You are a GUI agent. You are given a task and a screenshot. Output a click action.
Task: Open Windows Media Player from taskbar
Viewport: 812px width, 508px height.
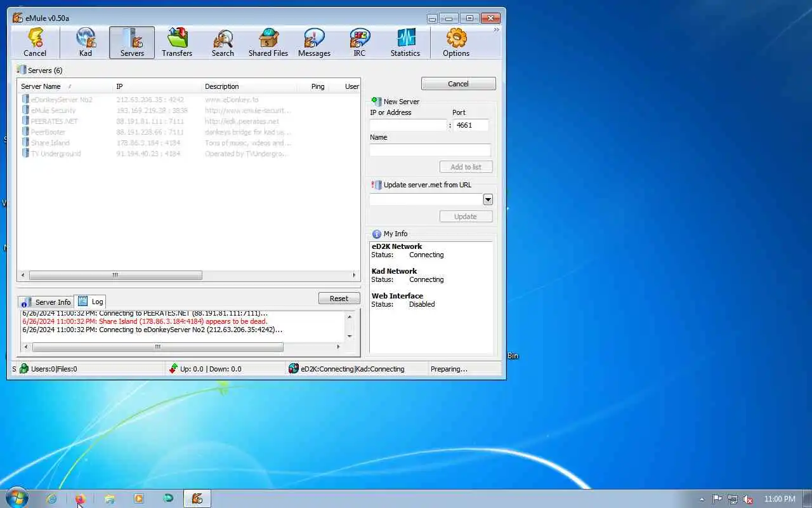pyautogui.click(x=139, y=498)
